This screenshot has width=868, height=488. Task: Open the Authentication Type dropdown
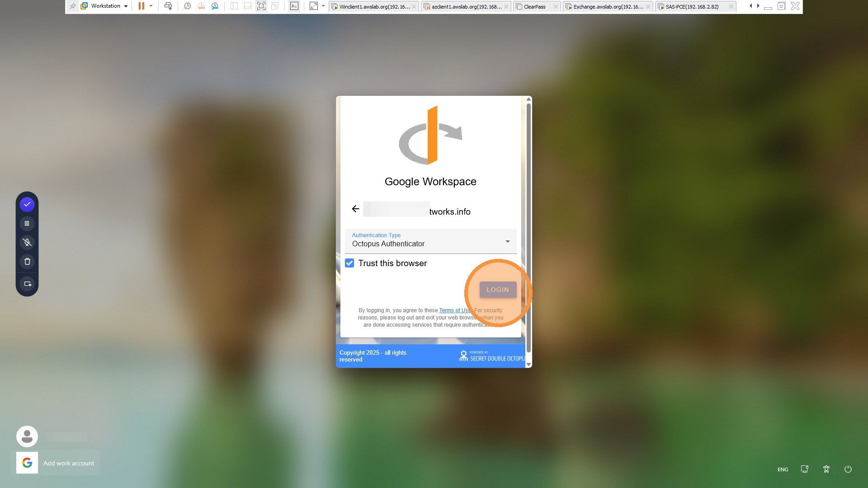pos(430,241)
